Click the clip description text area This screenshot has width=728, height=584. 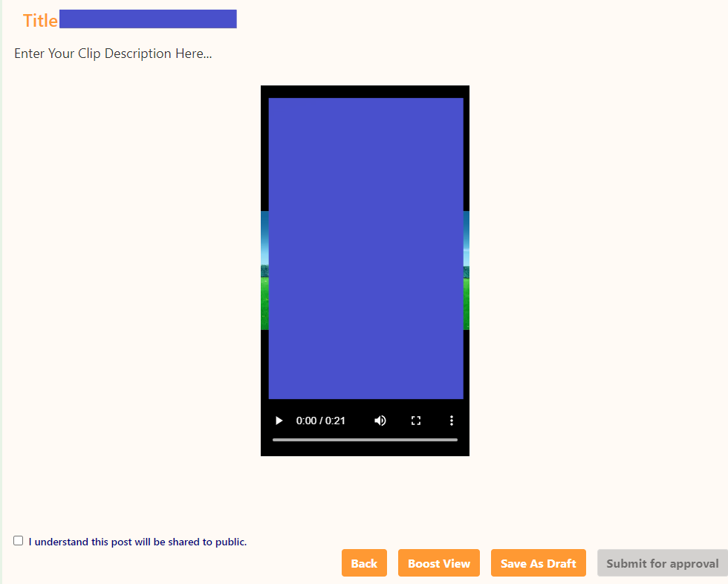[x=113, y=54]
